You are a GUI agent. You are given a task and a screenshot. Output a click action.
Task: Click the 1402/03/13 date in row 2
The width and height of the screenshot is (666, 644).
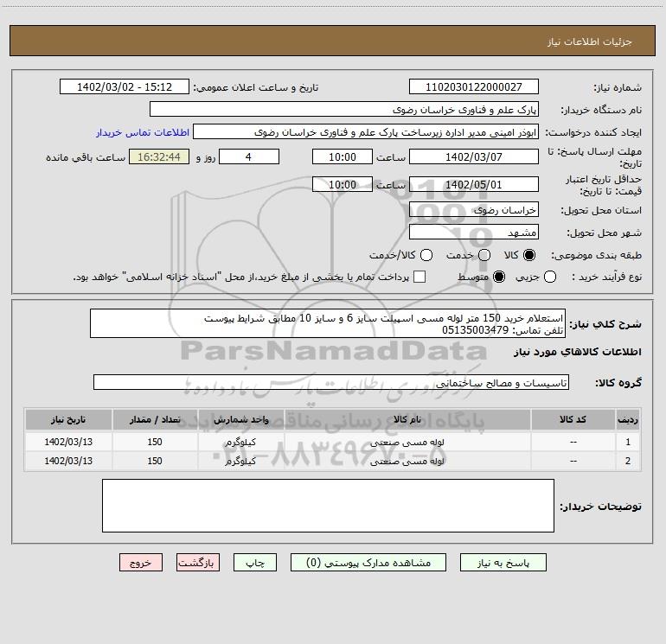pyautogui.click(x=68, y=461)
